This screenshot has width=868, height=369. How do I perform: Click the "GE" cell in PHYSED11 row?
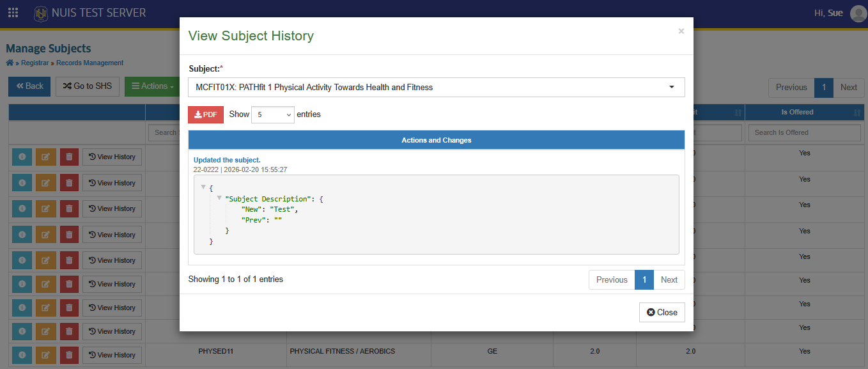point(492,351)
